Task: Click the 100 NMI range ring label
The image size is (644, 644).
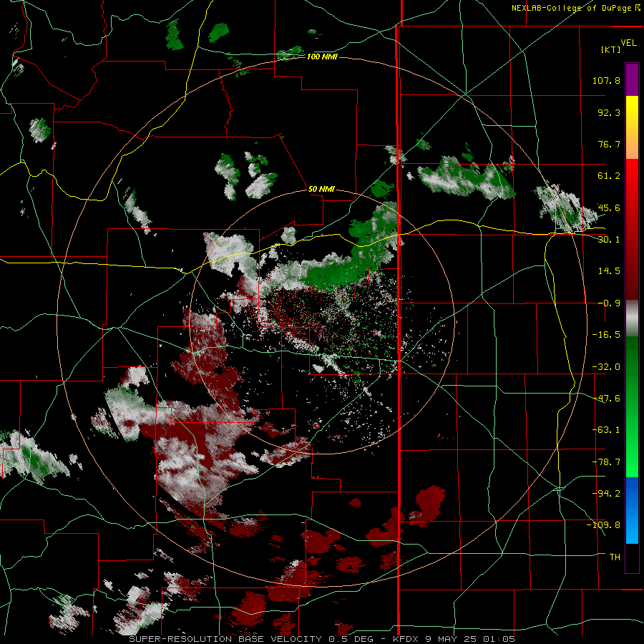Action: pyautogui.click(x=322, y=57)
